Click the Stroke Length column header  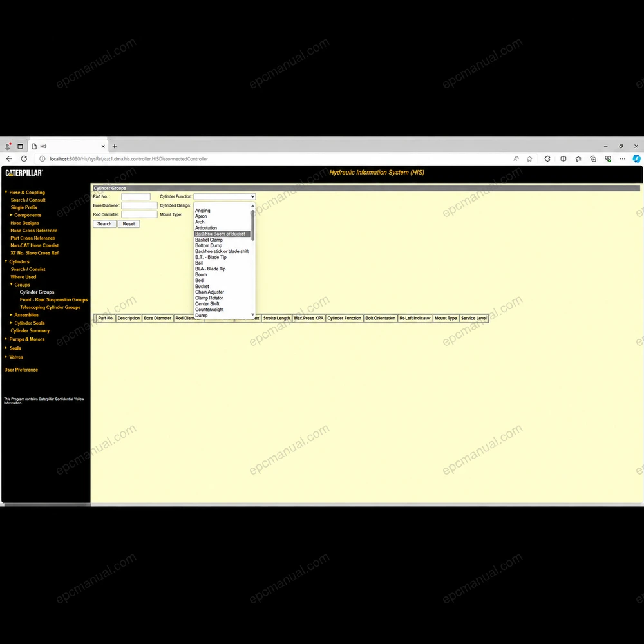click(x=276, y=318)
